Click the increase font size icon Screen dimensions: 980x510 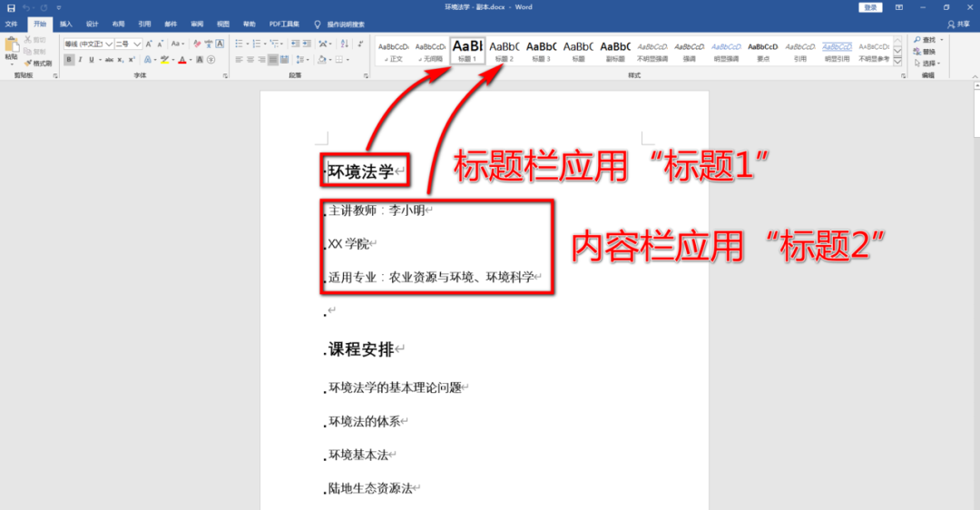point(150,44)
